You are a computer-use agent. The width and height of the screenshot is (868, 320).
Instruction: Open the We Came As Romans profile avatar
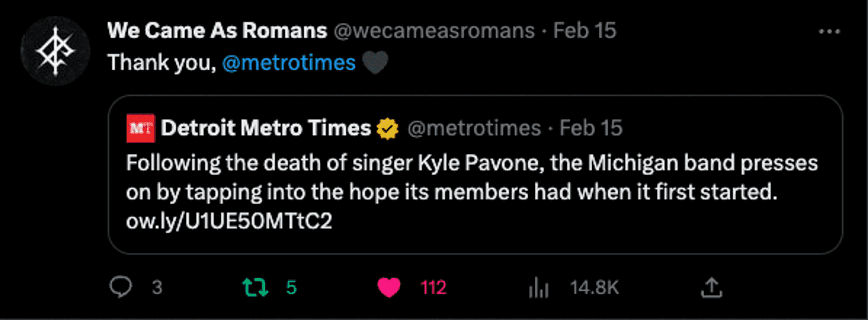(55, 51)
